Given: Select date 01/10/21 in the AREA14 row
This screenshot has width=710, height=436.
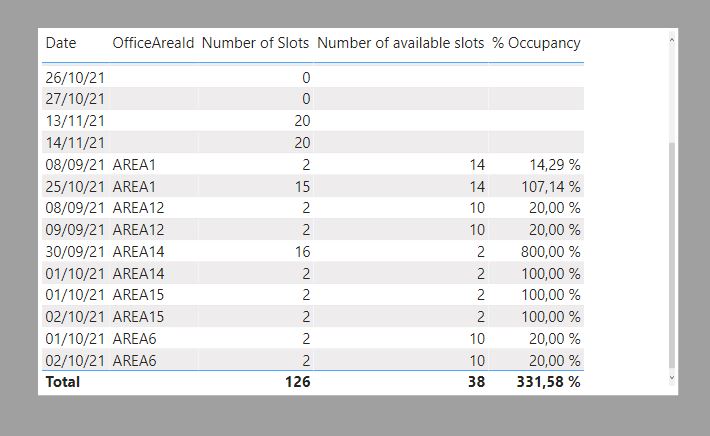Looking at the screenshot, I should tap(75, 273).
